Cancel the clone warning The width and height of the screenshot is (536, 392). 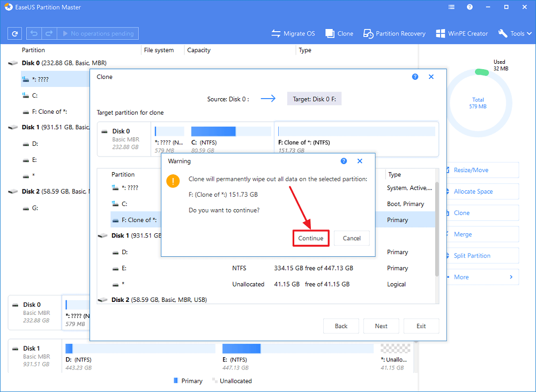352,238
